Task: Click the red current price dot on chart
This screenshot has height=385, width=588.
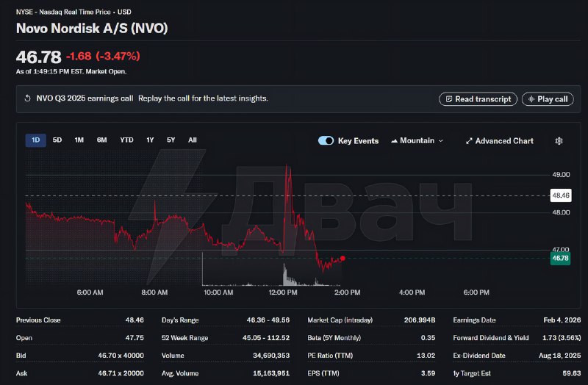Action: (343, 258)
